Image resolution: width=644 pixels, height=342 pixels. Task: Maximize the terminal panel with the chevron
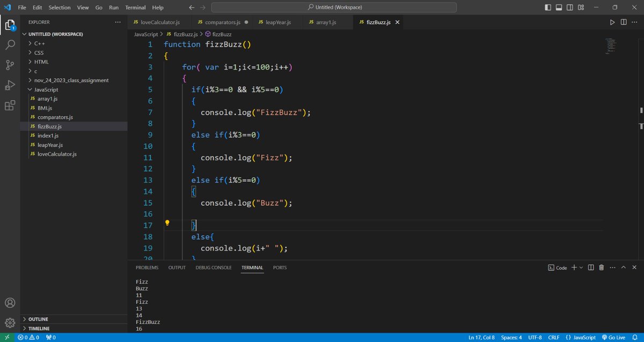click(623, 267)
